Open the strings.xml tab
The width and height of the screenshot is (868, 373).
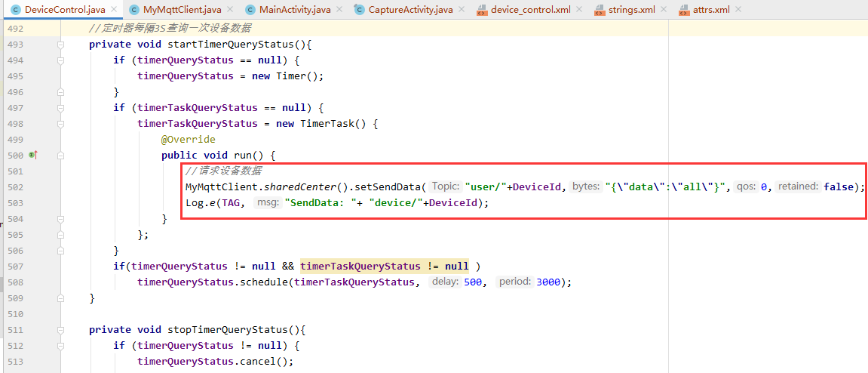[632, 9]
